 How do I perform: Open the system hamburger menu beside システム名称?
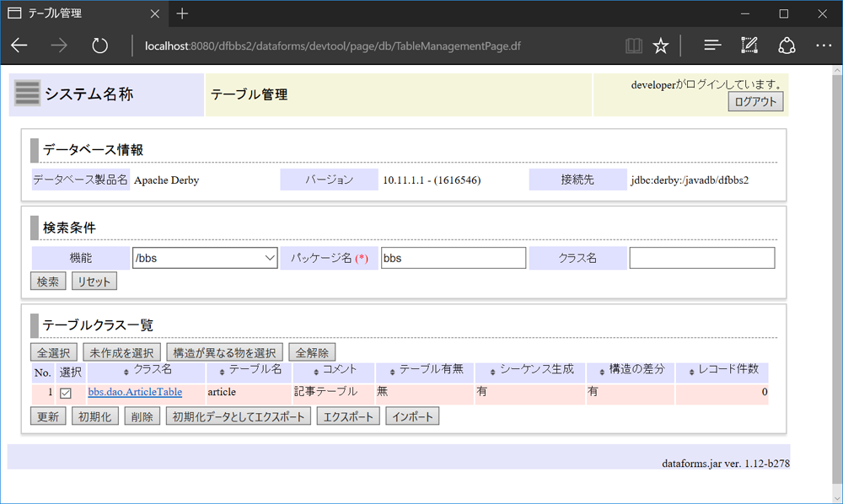[x=26, y=94]
